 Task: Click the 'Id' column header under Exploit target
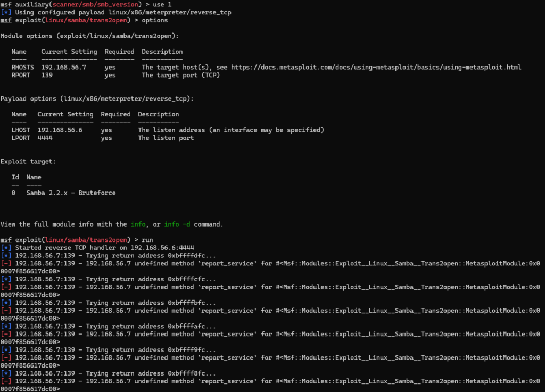15,177
